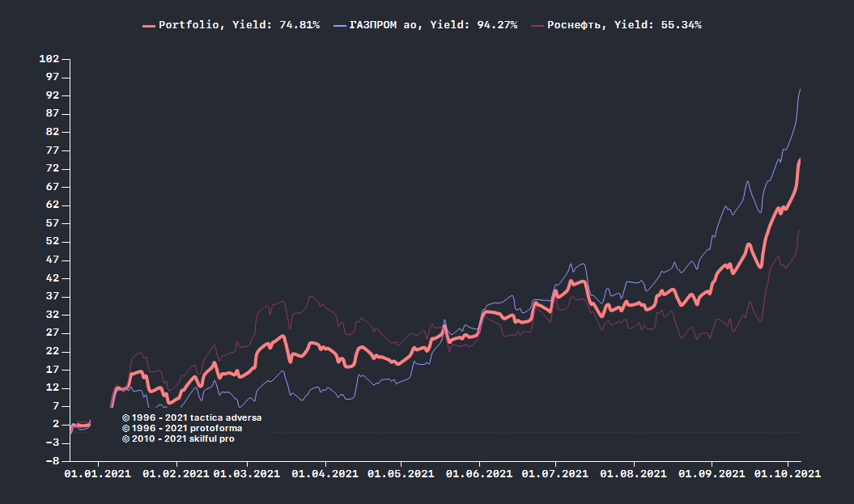Click the −8 value on the y-axis
854x504 pixels.
[53, 461]
